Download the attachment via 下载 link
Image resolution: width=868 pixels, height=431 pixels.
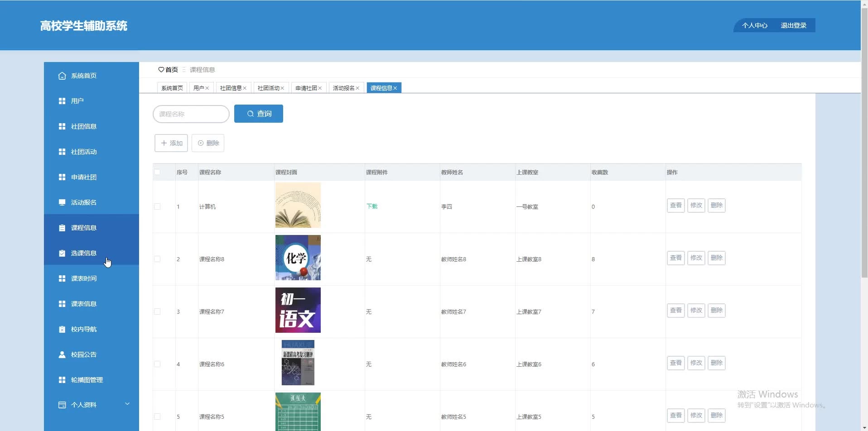tap(371, 206)
